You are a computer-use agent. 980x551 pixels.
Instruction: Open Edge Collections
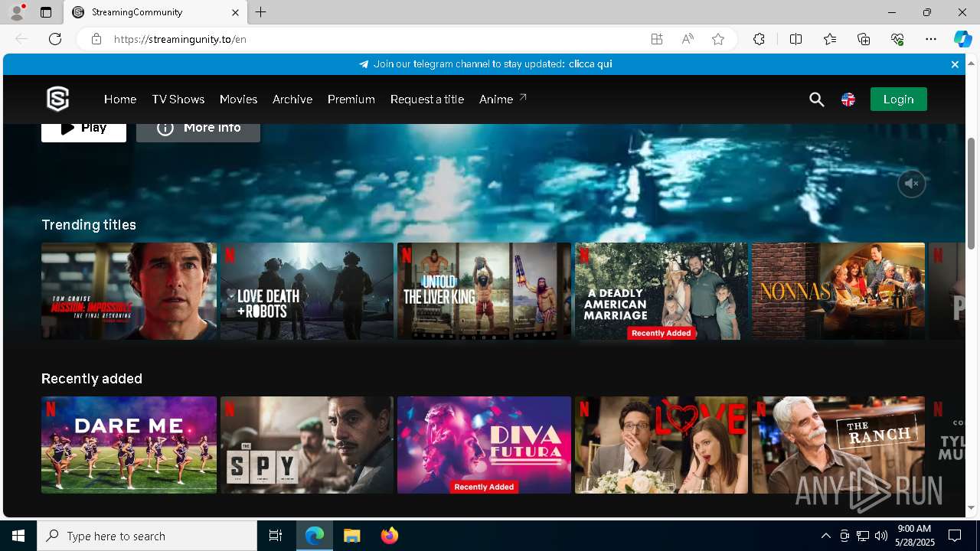(x=864, y=39)
